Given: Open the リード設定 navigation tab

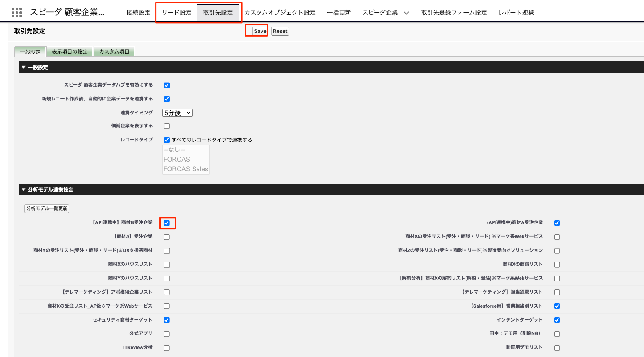Looking at the screenshot, I should tap(177, 13).
